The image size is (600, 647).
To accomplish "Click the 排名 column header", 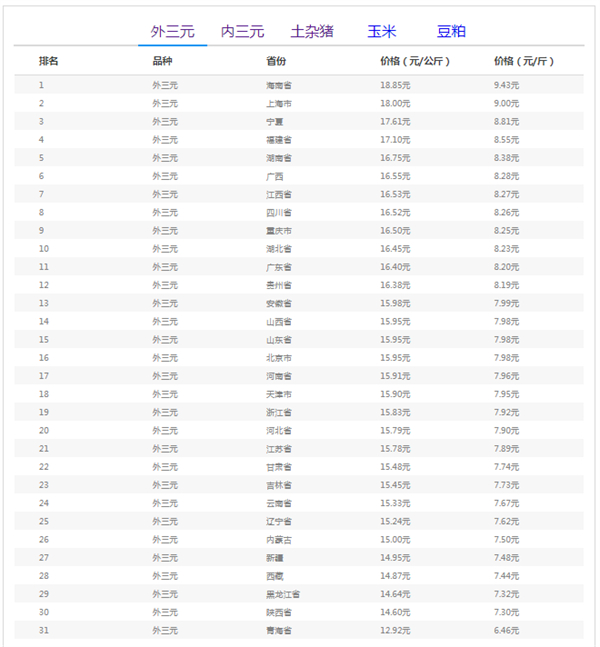I will (x=48, y=62).
